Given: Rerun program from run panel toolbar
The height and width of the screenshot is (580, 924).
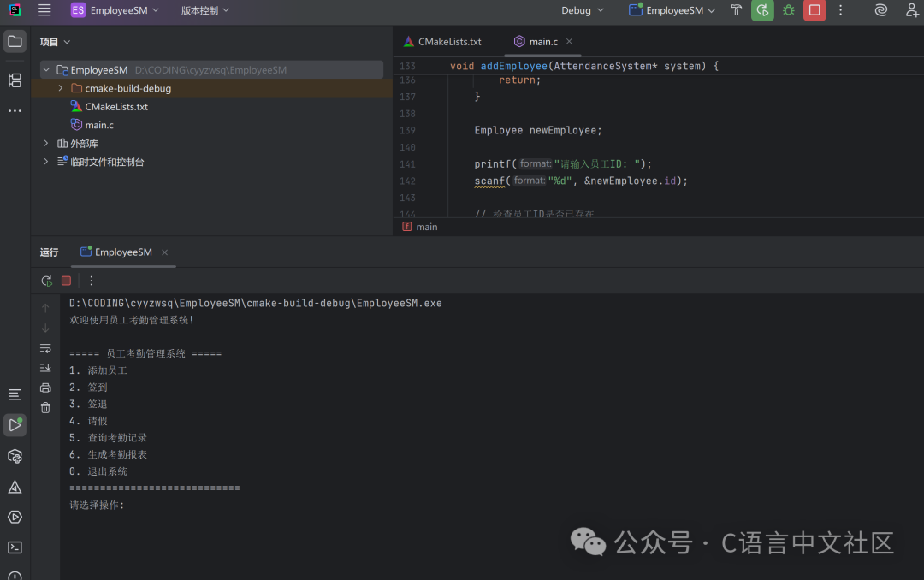Looking at the screenshot, I should (x=46, y=281).
